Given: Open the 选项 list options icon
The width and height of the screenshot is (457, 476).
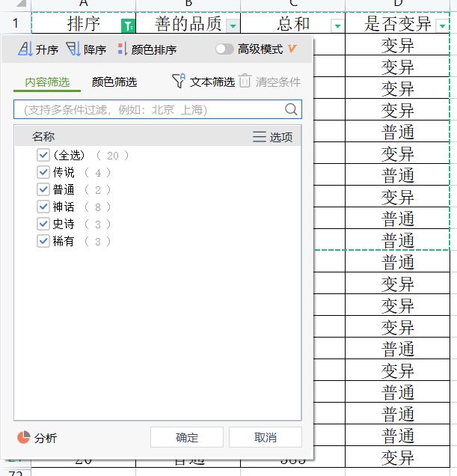Looking at the screenshot, I should 260,137.
